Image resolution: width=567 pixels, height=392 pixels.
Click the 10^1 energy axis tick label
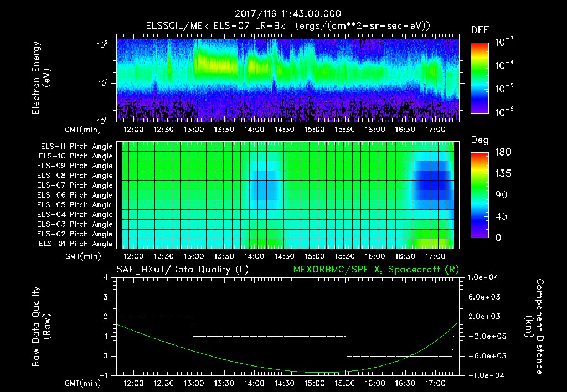coord(102,83)
